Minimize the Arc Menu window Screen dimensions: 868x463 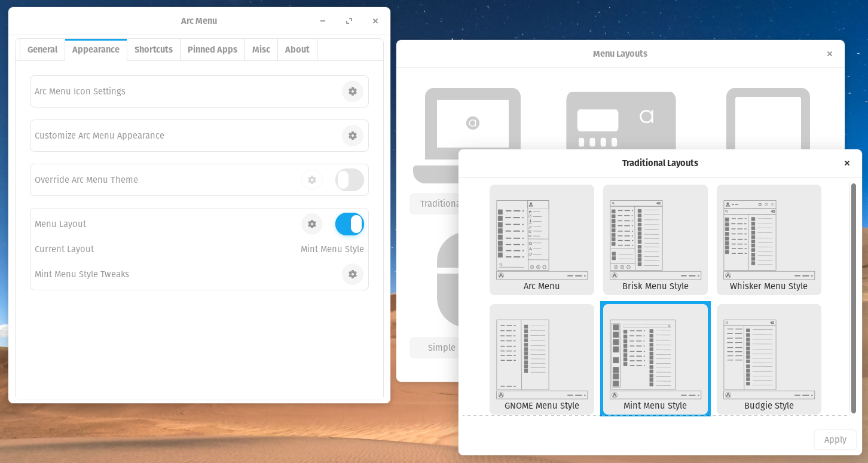pyautogui.click(x=323, y=21)
